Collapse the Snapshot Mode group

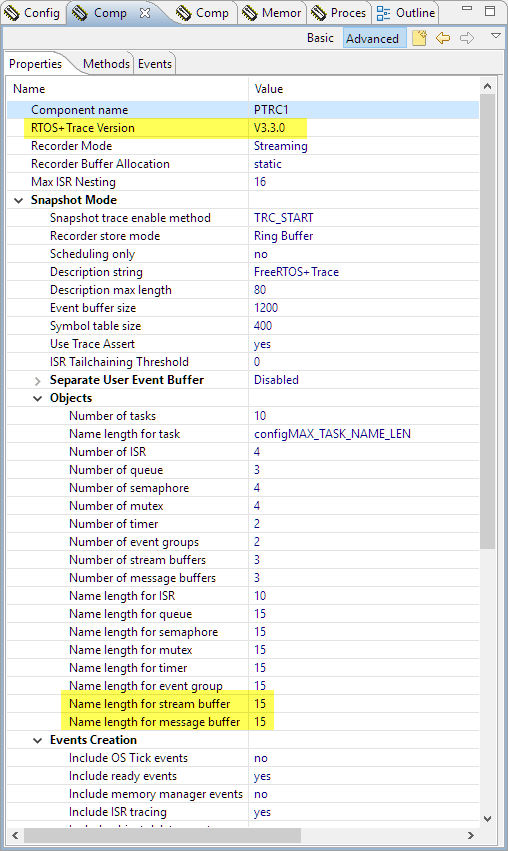click(18, 200)
